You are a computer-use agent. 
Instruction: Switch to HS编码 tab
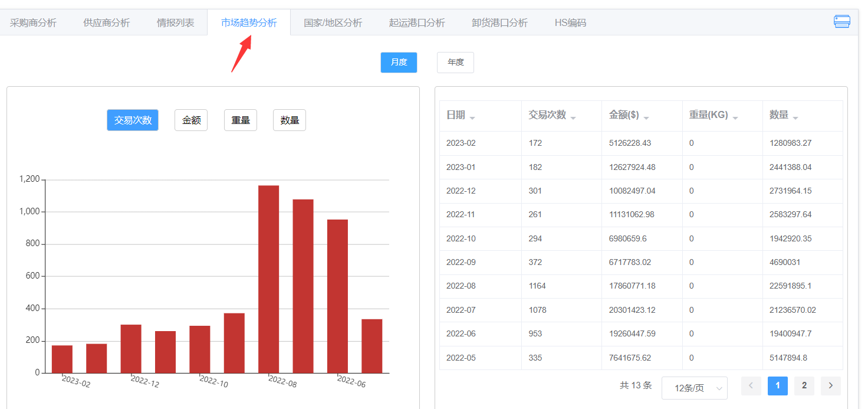[x=570, y=23]
